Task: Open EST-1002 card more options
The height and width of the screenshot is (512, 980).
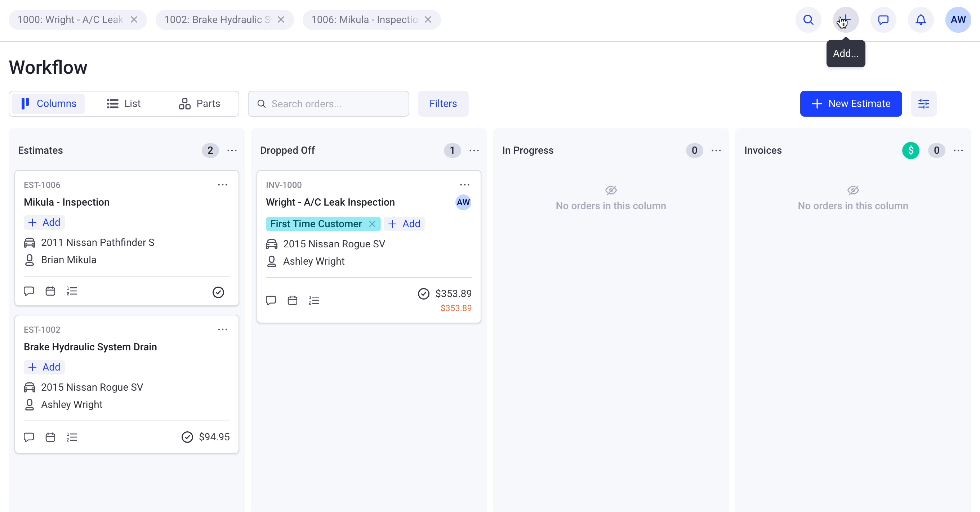Action: [223, 329]
